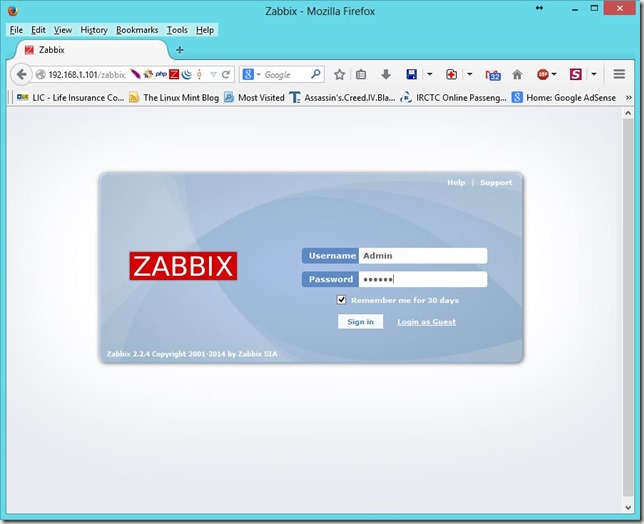Click the Adblock Plus ABP icon
The height and width of the screenshot is (524, 644).
pos(543,74)
